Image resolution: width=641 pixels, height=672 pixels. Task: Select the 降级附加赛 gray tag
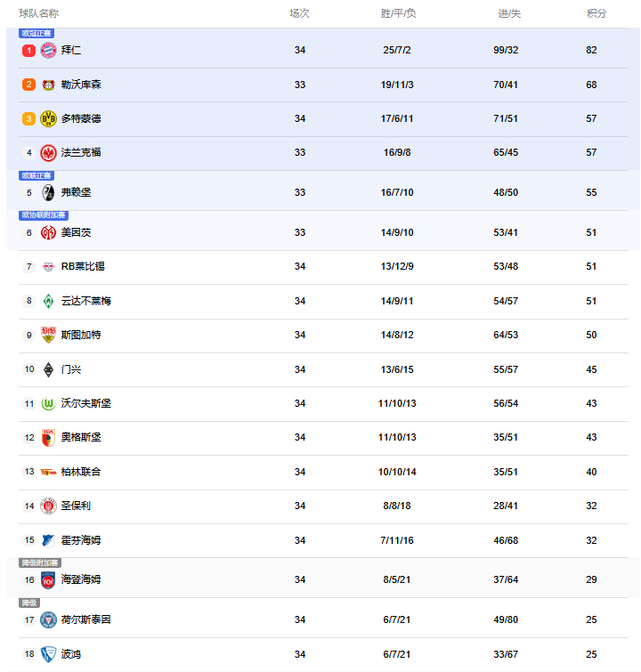(x=40, y=563)
